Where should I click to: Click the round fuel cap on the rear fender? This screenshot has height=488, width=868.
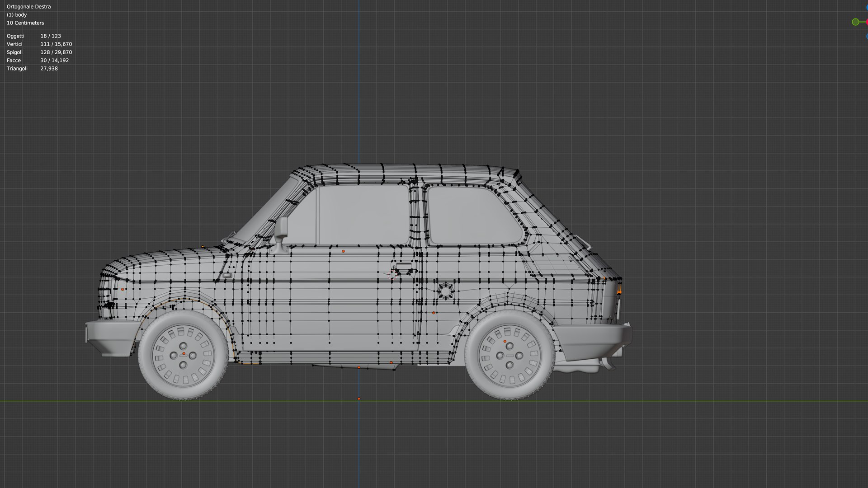click(x=445, y=291)
